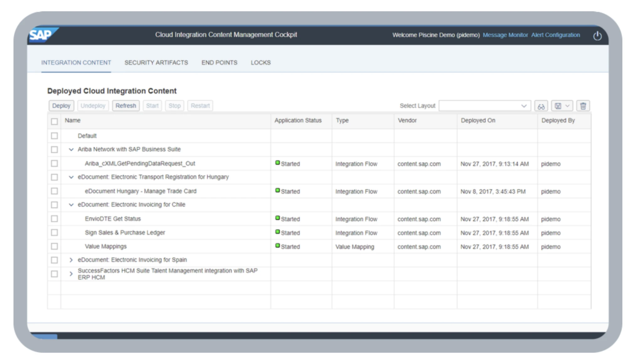The height and width of the screenshot is (364, 639).
Task: Open the Message Monitor link
Action: [x=505, y=35]
